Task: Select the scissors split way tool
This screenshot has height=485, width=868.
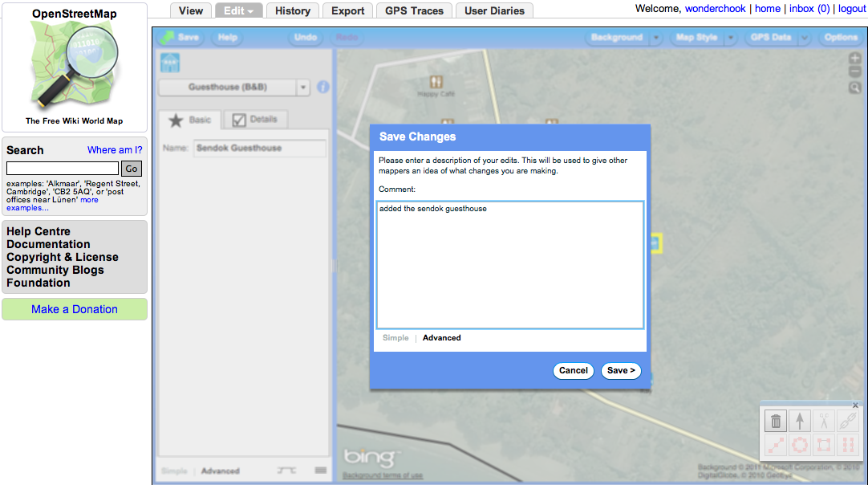Action: click(824, 422)
